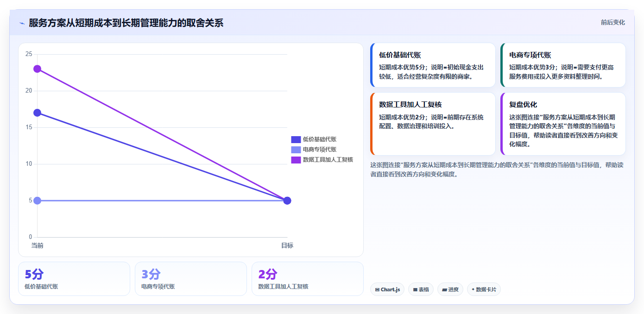Click the Chart.js tag icon

point(377,290)
